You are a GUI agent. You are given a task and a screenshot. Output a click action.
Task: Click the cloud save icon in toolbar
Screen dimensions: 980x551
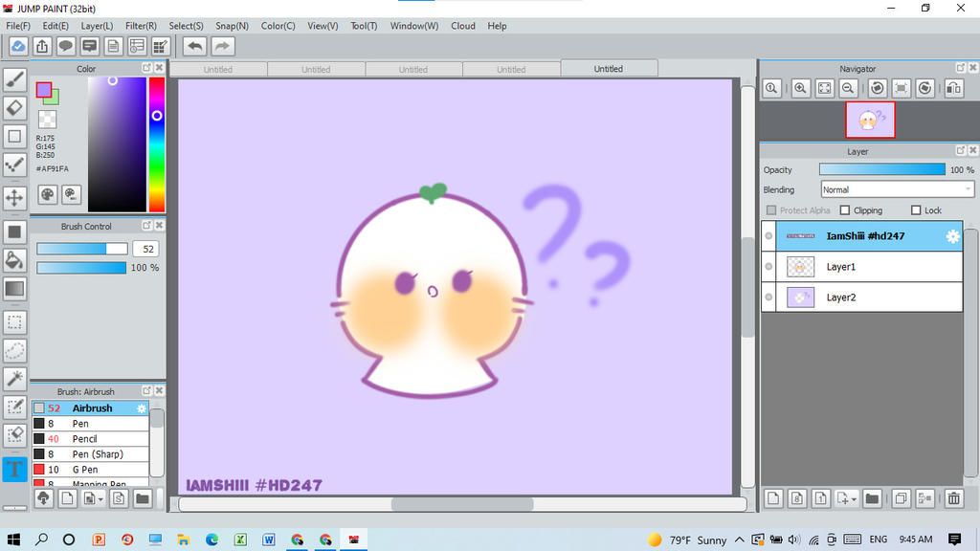18,46
